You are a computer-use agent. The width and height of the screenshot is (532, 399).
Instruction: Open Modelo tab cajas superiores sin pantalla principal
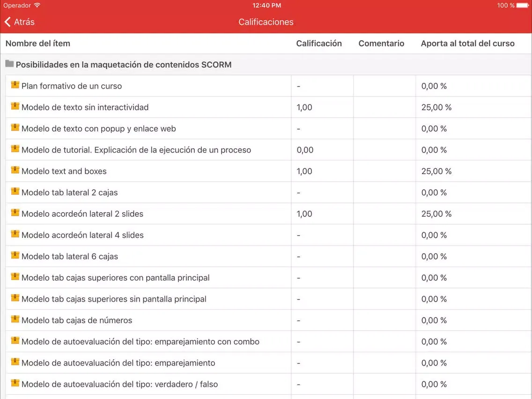(114, 299)
